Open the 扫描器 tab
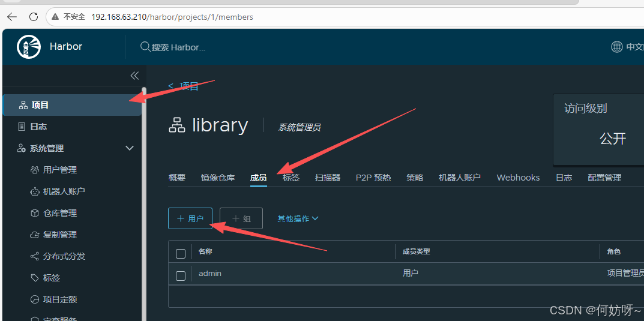644x321 pixels. 328,178
